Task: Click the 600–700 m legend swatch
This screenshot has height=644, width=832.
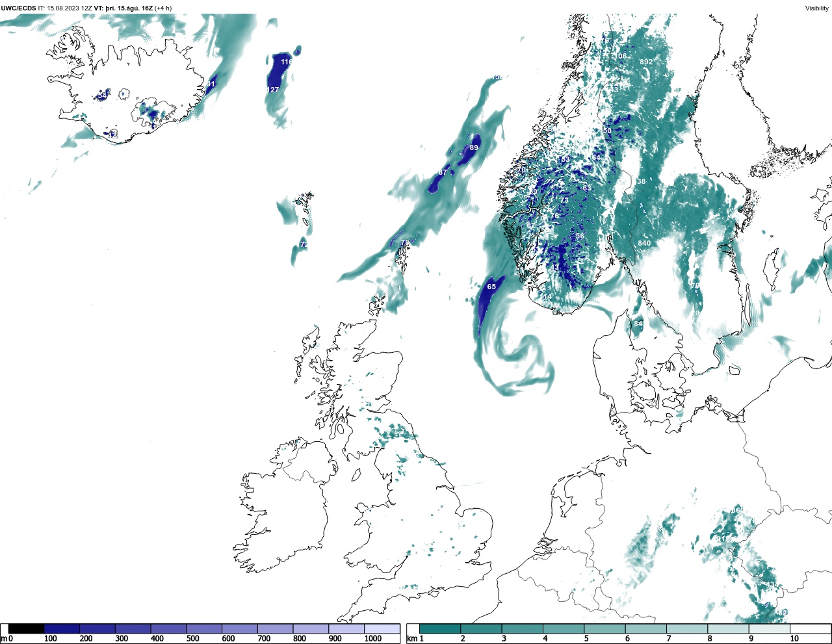Action: click(239, 629)
